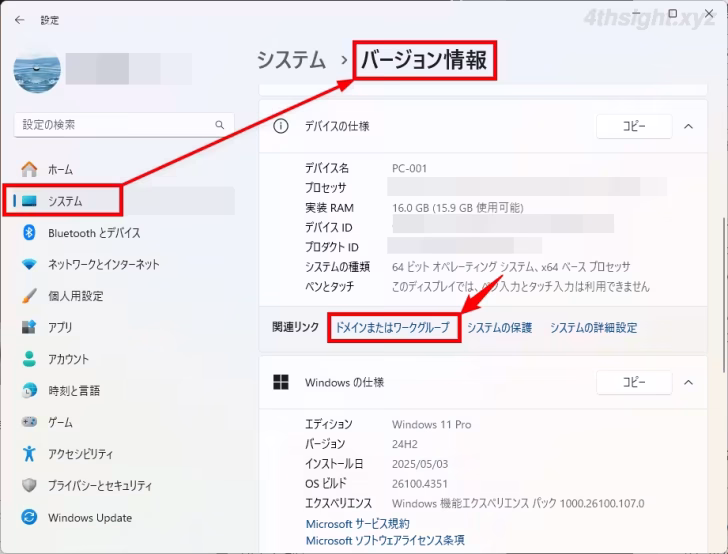
Task: Select the ホーム home icon
Action: tap(29, 169)
